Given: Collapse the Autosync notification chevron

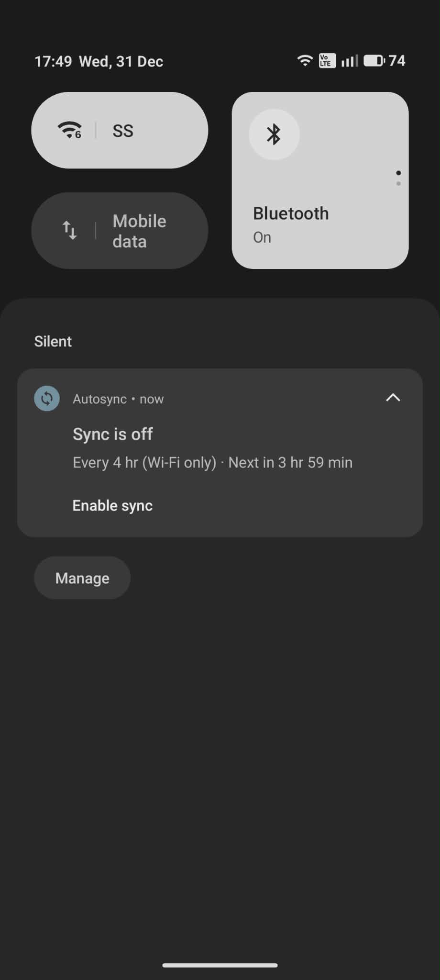Looking at the screenshot, I should tap(393, 398).
